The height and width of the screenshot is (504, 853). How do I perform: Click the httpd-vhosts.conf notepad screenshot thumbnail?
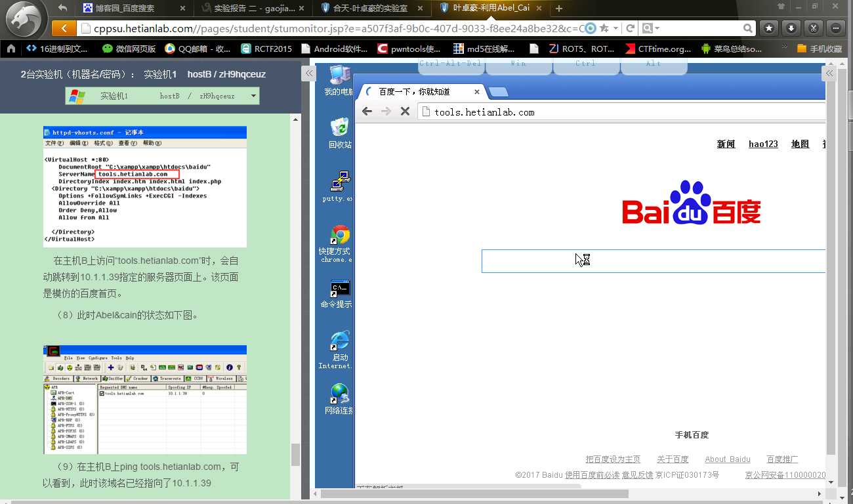(145, 187)
